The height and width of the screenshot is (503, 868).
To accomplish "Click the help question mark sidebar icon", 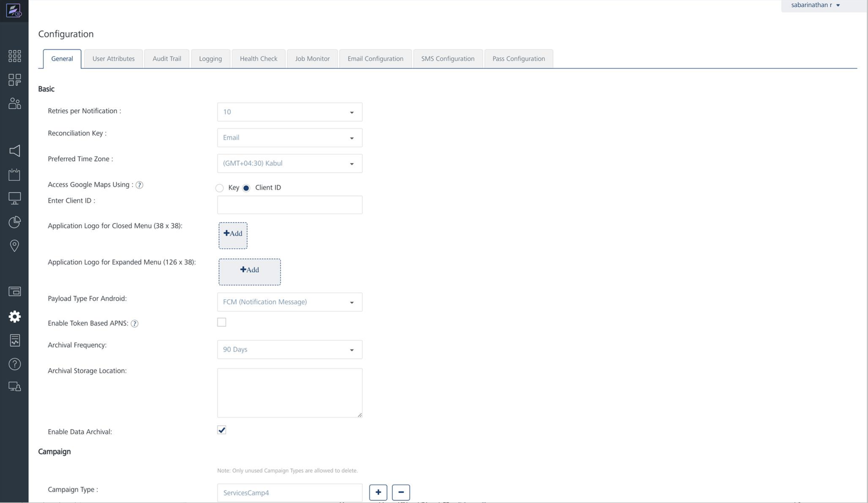I will coord(14,364).
